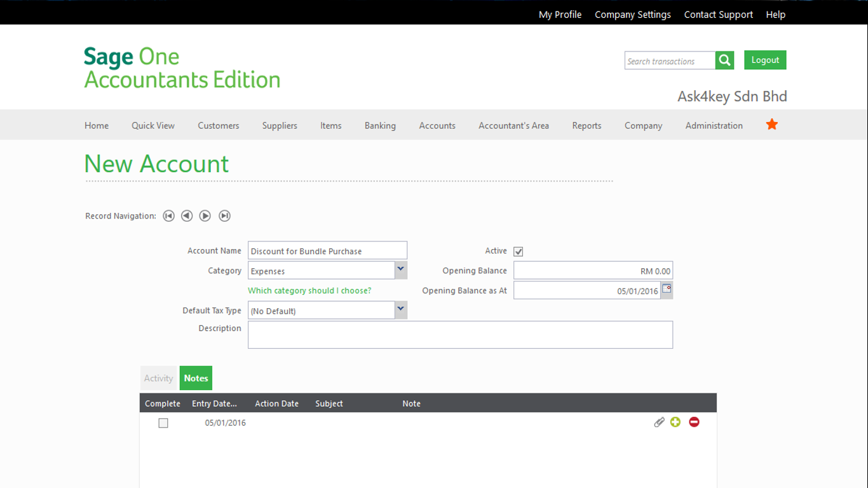Viewport: 868px width, 488px height.
Task: Open the Banking menu
Action: [380, 125]
